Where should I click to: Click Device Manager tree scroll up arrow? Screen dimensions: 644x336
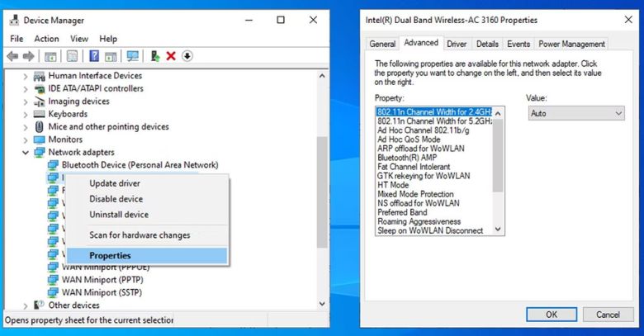tap(322, 76)
